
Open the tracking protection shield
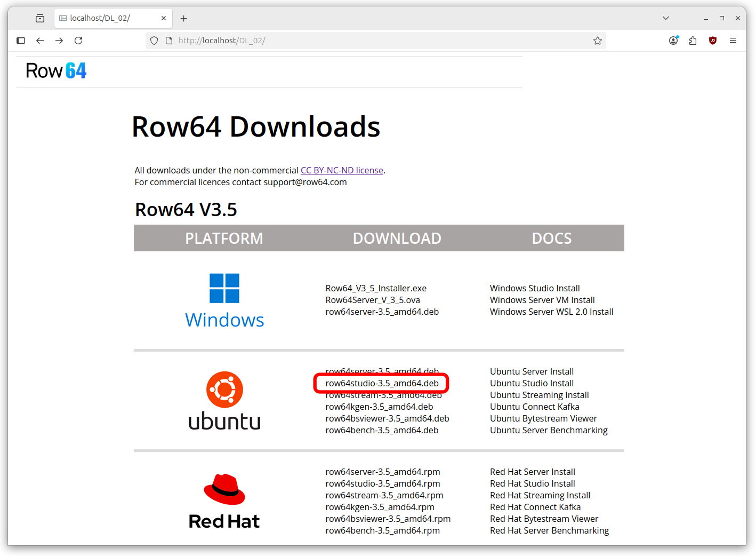pyautogui.click(x=154, y=41)
